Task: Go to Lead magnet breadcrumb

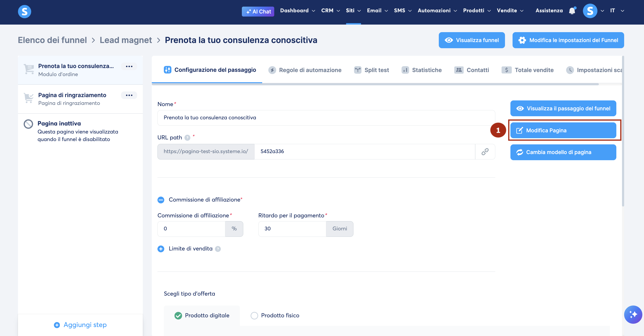Action: tap(126, 40)
